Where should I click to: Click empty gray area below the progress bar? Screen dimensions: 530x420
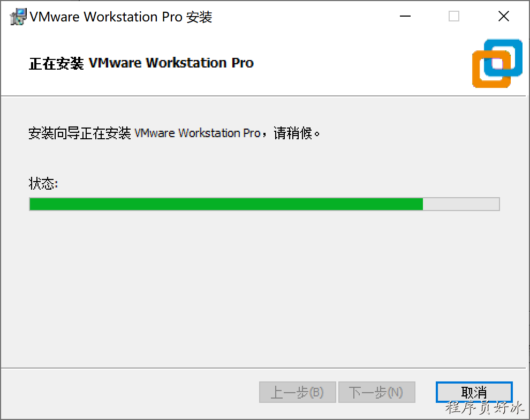(x=263, y=288)
